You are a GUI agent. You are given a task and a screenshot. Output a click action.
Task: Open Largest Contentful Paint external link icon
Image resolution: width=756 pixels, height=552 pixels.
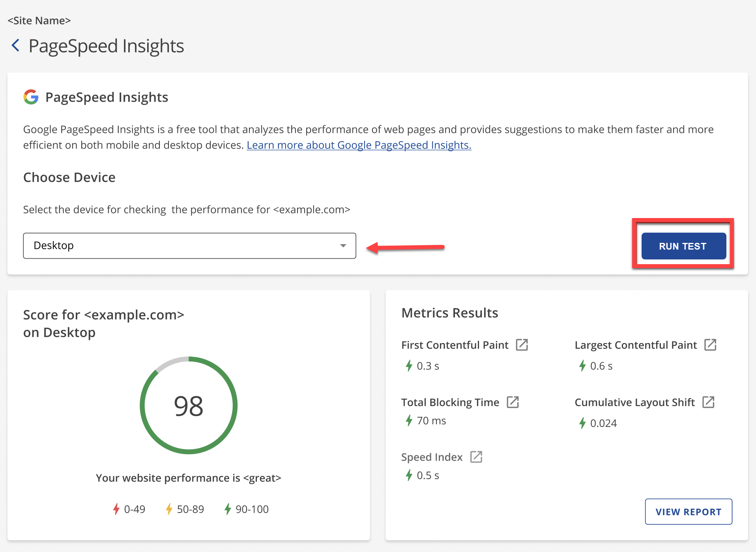(710, 345)
